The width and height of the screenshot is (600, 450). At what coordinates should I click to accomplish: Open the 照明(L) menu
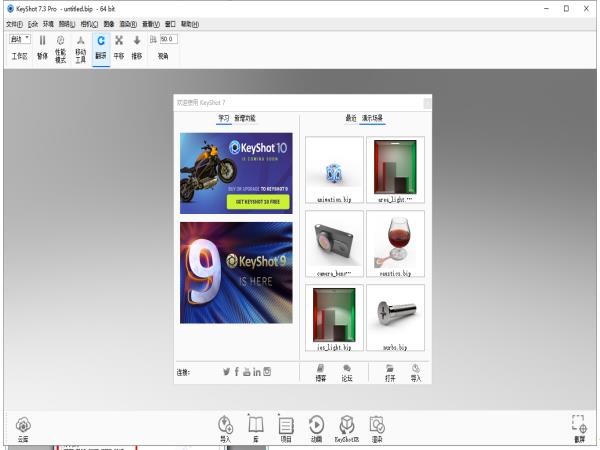(67, 24)
